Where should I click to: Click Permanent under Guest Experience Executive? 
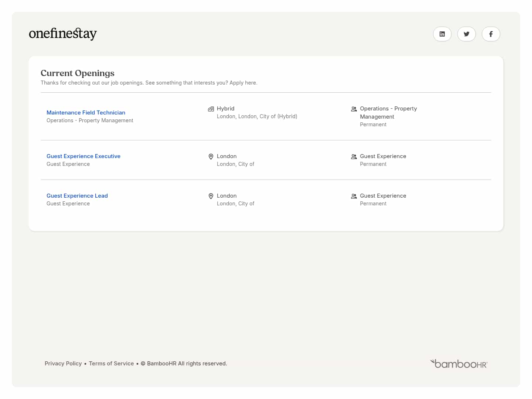tap(373, 164)
